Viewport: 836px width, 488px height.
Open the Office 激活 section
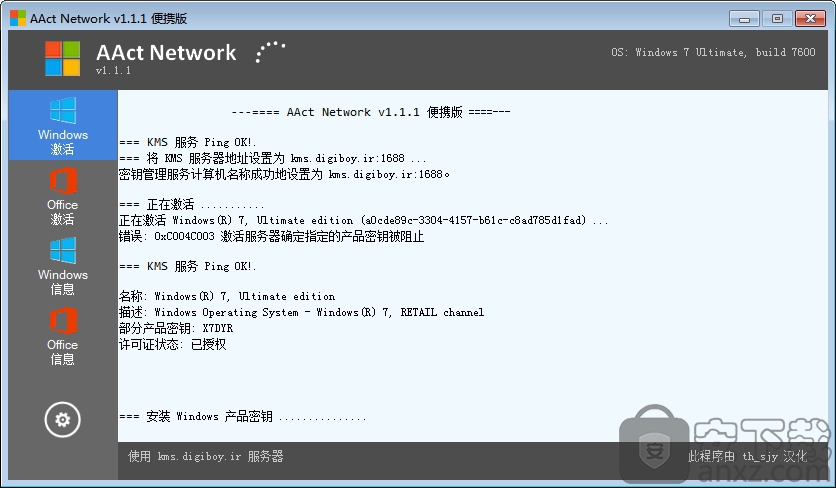[x=63, y=196]
